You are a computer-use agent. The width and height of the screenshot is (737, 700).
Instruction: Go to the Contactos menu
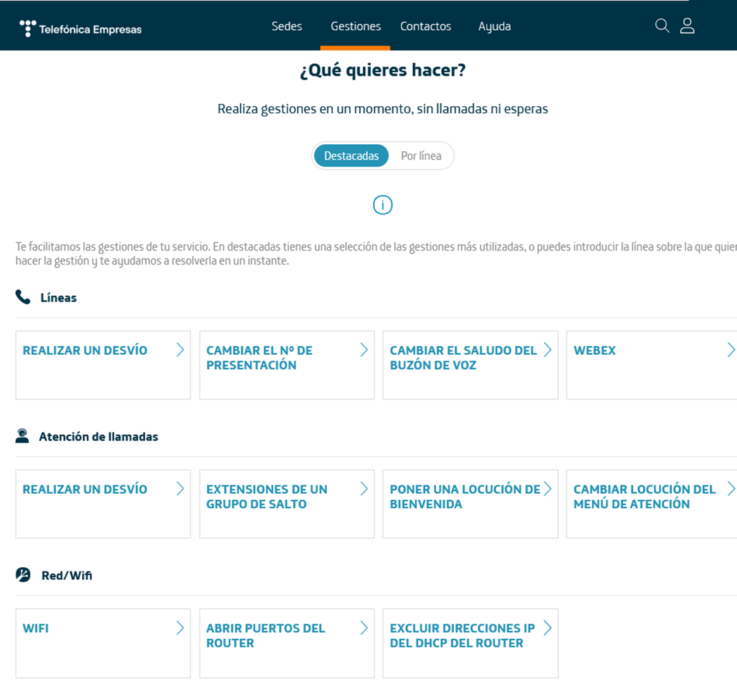click(425, 27)
